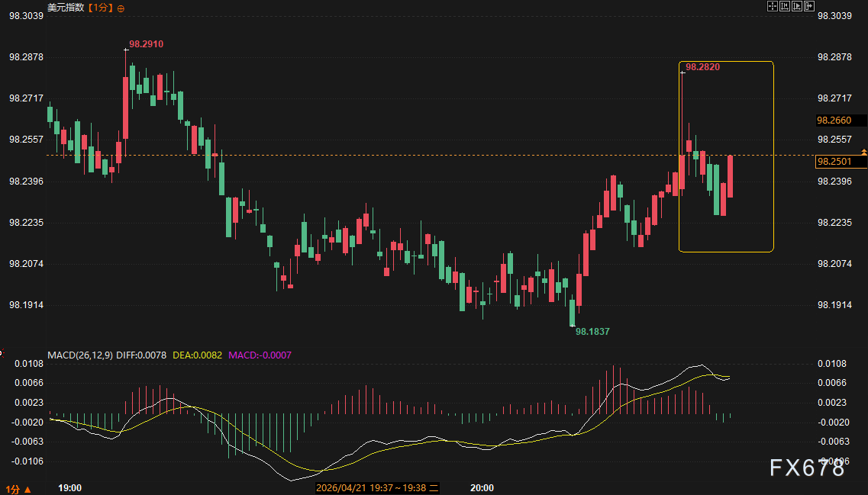The height and width of the screenshot is (495, 868).
Task: Click the 98.2660 price label on right axis
Action: pos(834,120)
